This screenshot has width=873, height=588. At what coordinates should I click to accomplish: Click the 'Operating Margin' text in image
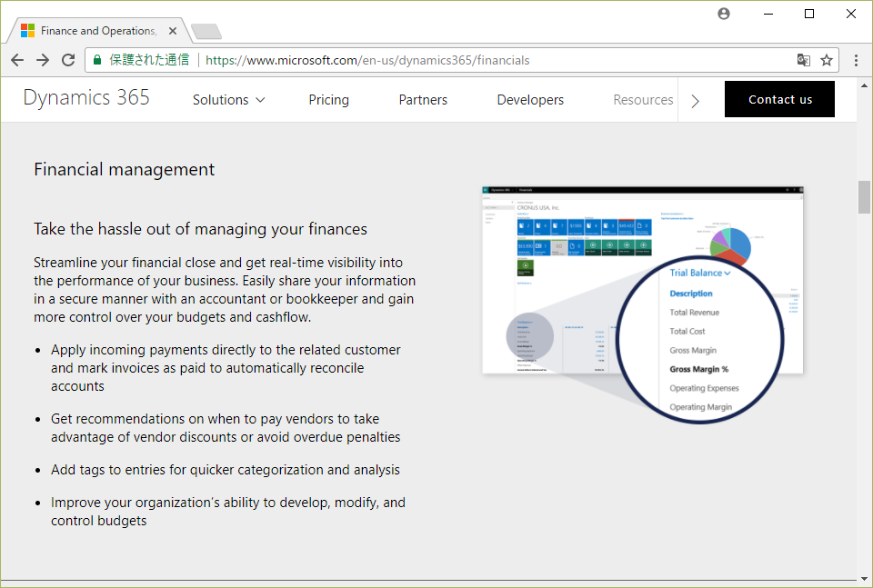[x=700, y=407]
